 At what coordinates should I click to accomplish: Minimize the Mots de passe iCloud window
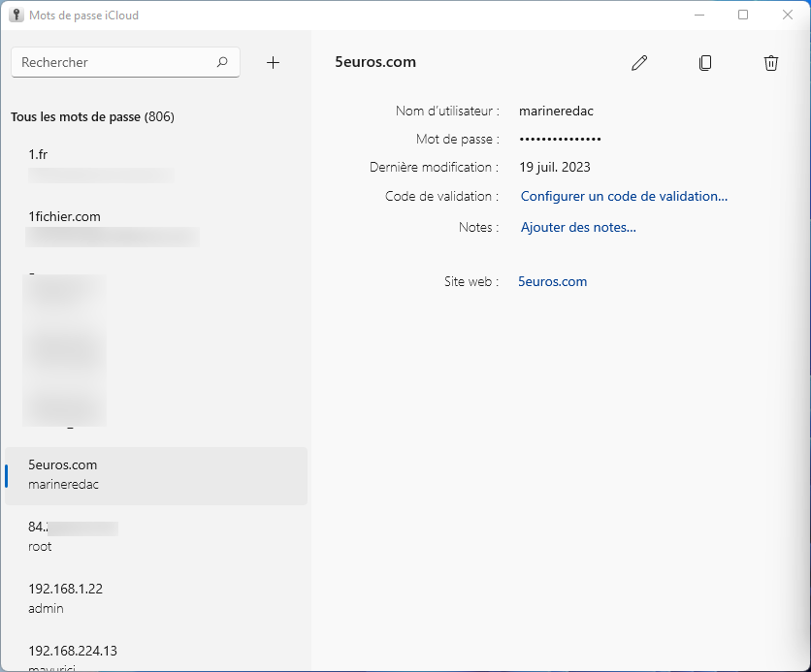[699, 15]
